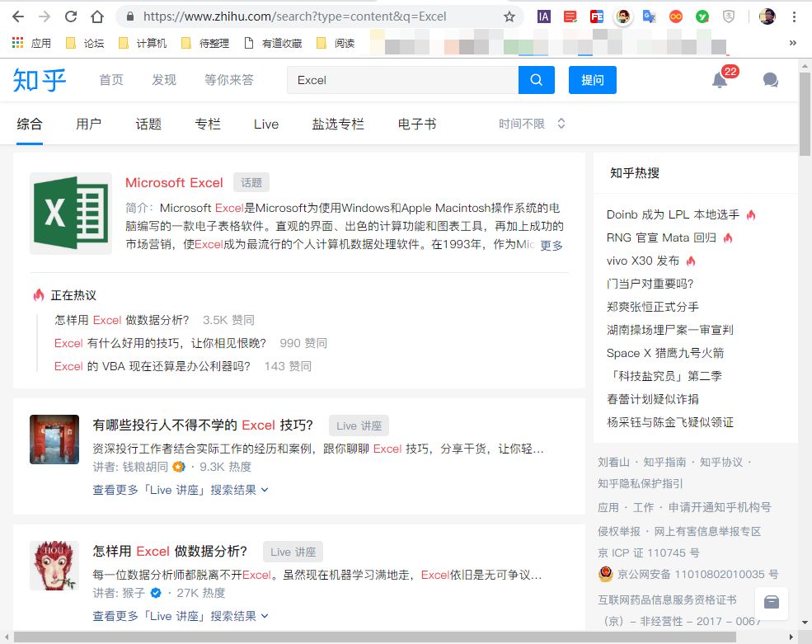Open the Chrome profile avatar
This screenshot has width=812, height=644.
click(767, 16)
